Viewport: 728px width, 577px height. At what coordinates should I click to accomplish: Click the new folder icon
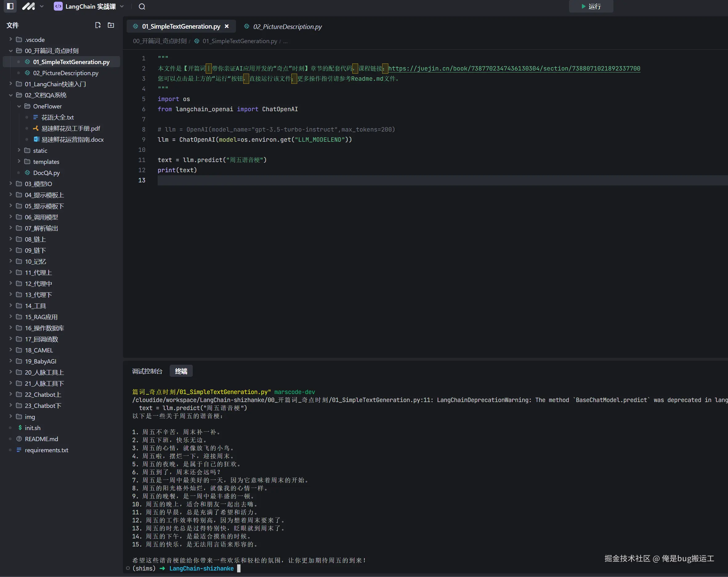click(111, 25)
